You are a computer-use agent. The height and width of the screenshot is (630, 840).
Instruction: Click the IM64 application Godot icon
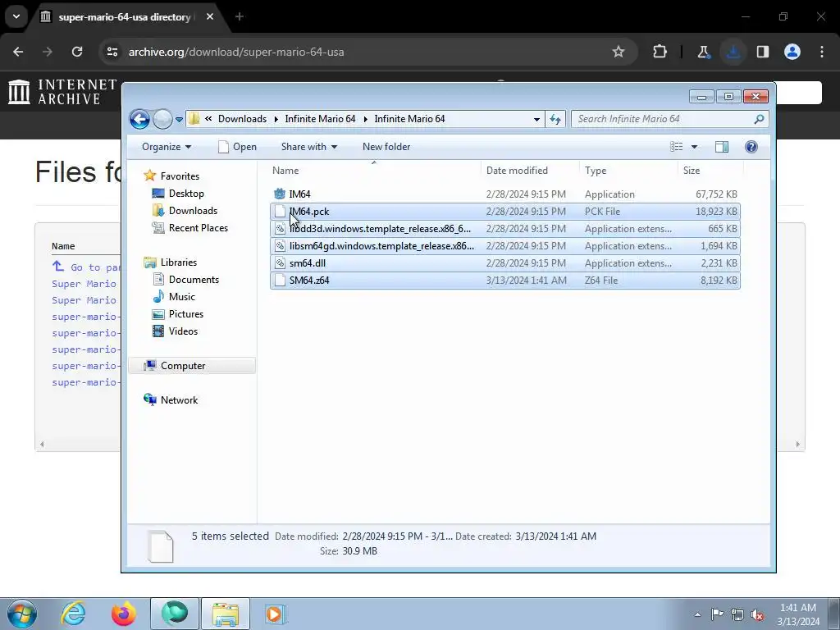coord(280,194)
